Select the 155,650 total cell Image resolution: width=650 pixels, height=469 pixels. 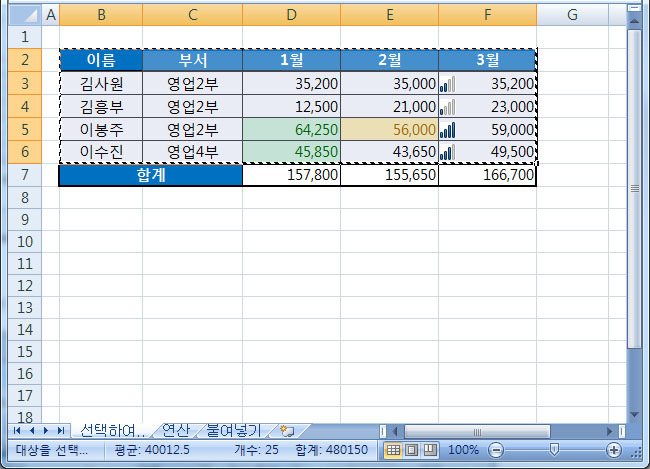tap(390, 175)
